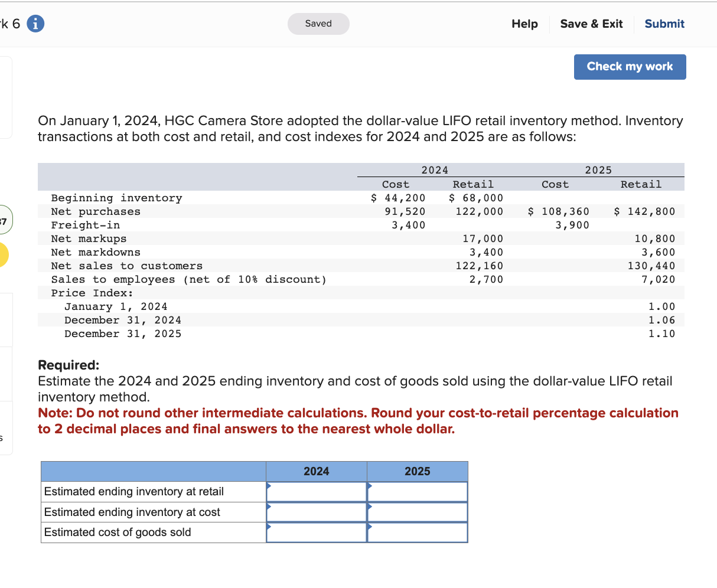717x588 pixels.
Task: Click the 'December 31, 2025' index label
Action: pos(123,334)
